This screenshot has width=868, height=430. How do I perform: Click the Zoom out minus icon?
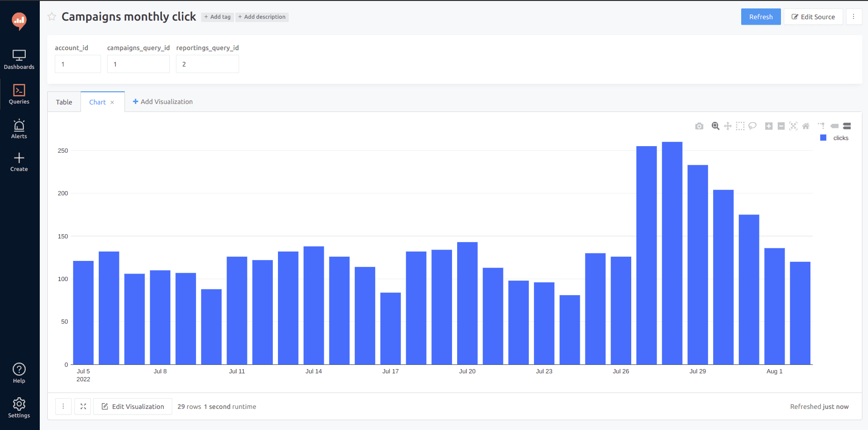[781, 126]
